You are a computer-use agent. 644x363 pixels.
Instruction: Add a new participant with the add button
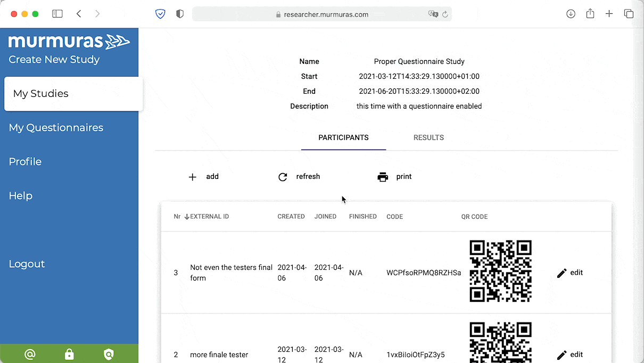pyautogui.click(x=212, y=177)
